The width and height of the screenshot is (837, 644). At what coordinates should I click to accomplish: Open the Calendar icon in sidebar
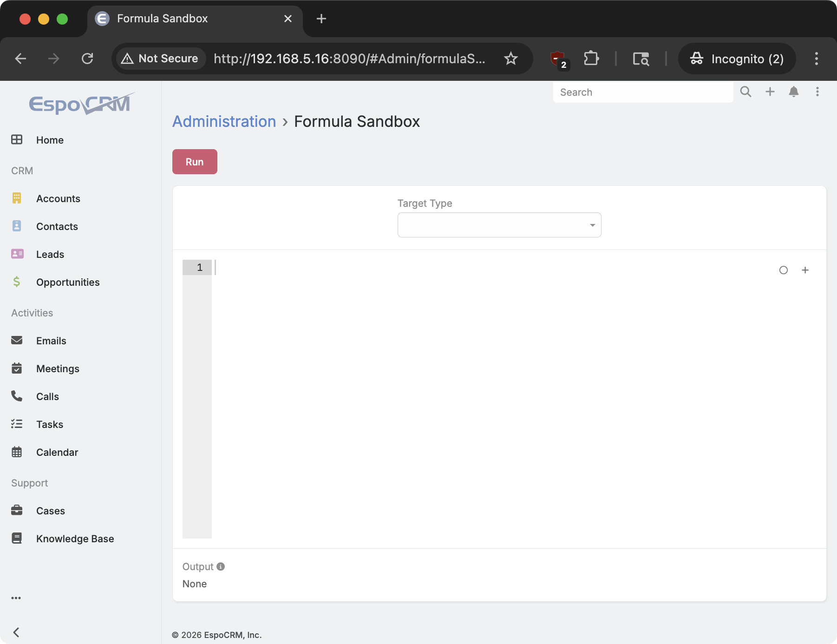17,452
